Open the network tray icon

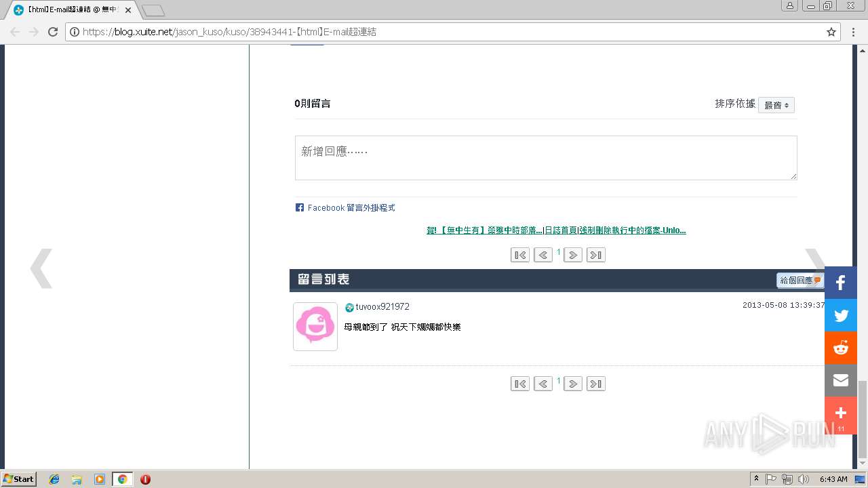pos(787,479)
